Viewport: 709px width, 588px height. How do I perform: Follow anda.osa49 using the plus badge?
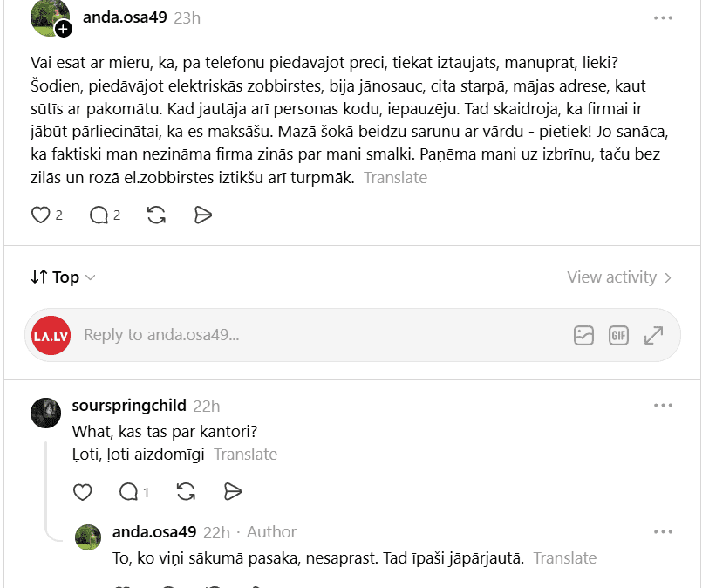pyautogui.click(x=64, y=30)
